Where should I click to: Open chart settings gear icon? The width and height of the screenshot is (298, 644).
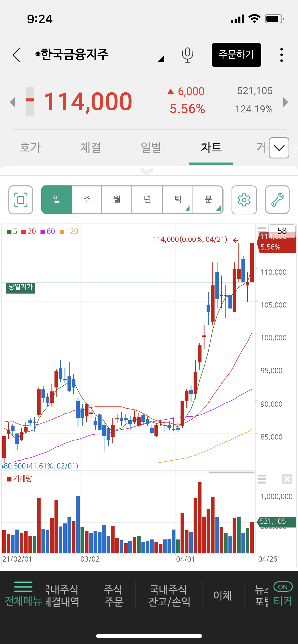[244, 200]
